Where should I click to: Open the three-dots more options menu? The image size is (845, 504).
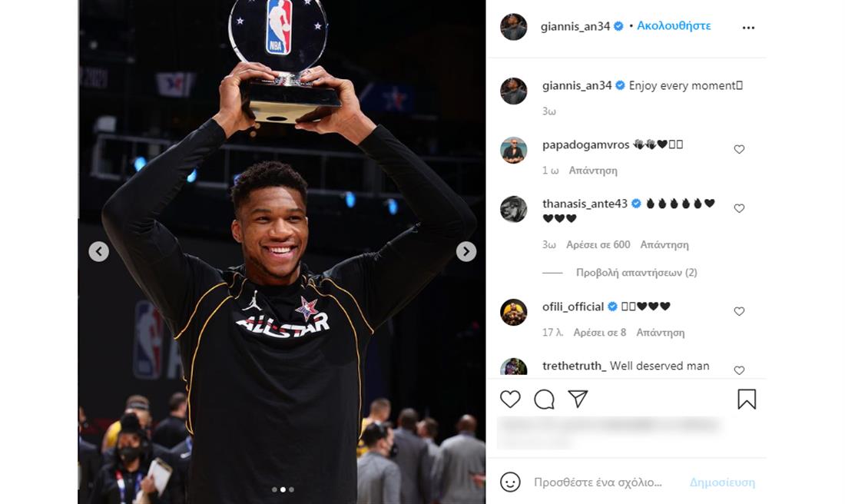748,28
